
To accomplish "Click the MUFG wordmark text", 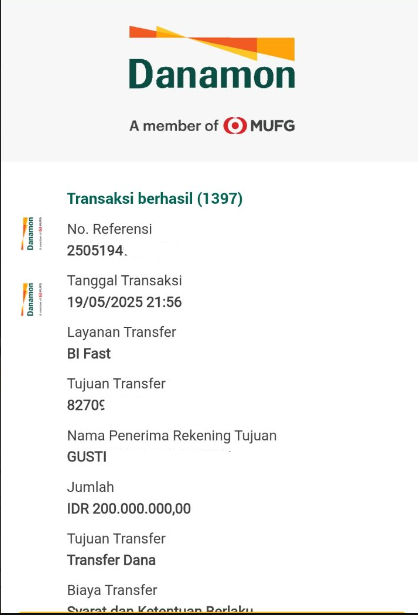I will coord(273,126).
